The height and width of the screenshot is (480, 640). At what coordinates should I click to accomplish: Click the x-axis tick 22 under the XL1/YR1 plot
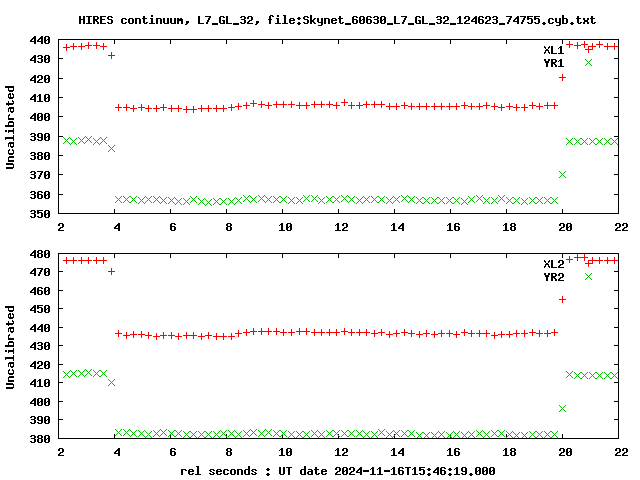(x=621, y=227)
